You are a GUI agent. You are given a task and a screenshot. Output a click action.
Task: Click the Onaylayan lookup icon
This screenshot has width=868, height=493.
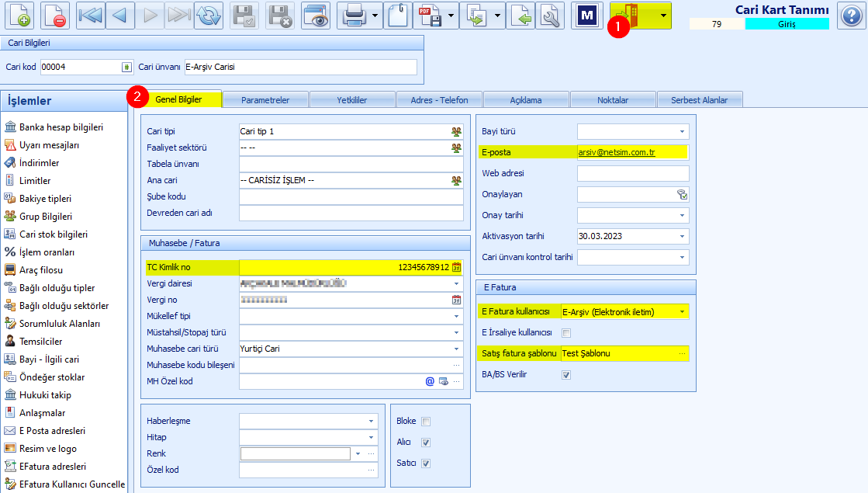[682, 194]
